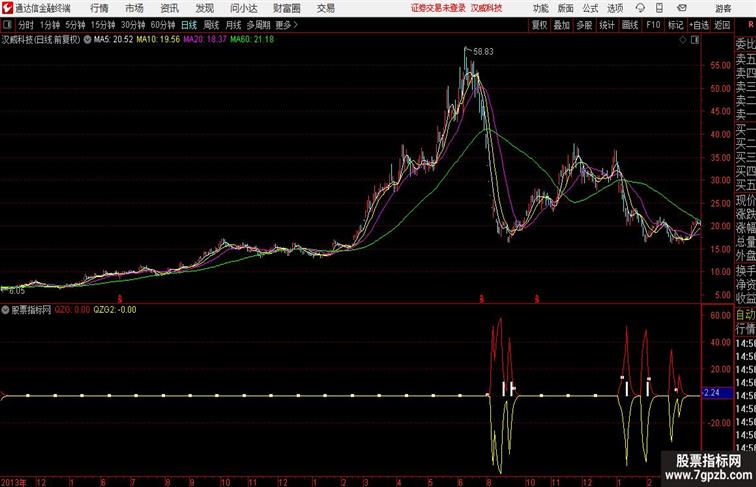The height and width of the screenshot is (487, 756).
Task: Click the 标记 mark button
Action: click(x=675, y=25)
